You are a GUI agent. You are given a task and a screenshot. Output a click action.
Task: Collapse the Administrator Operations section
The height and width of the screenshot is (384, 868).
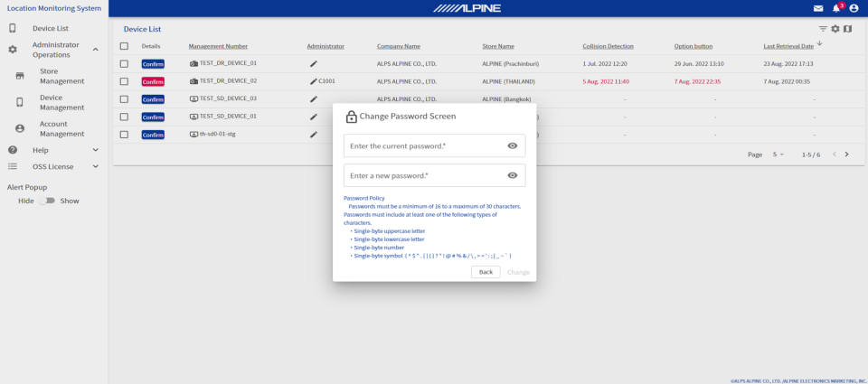click(95, 49)
